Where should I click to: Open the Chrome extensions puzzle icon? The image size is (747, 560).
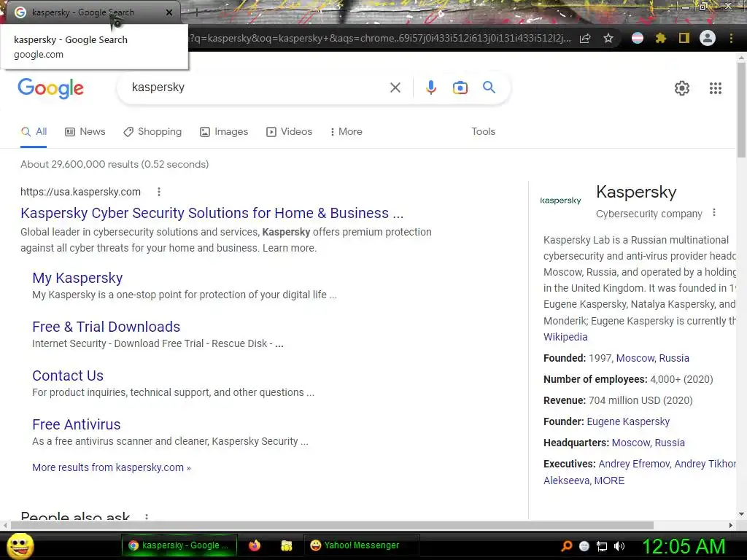click(660, 38)
